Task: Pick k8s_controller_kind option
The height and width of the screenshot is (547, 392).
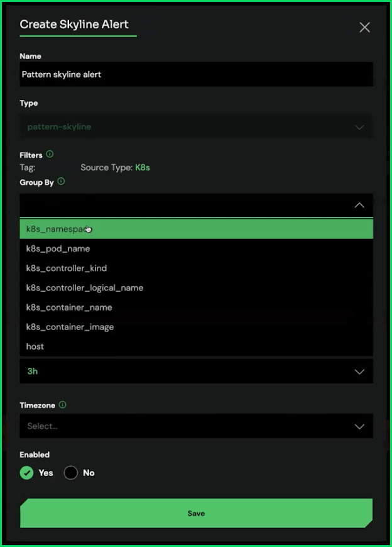Action: pyautogui.click(x=67, y=268)
